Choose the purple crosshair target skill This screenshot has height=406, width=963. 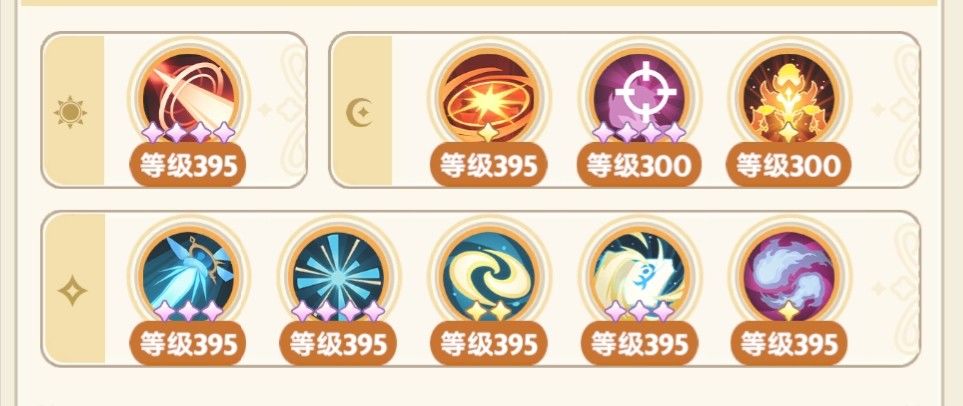[639, 98]
